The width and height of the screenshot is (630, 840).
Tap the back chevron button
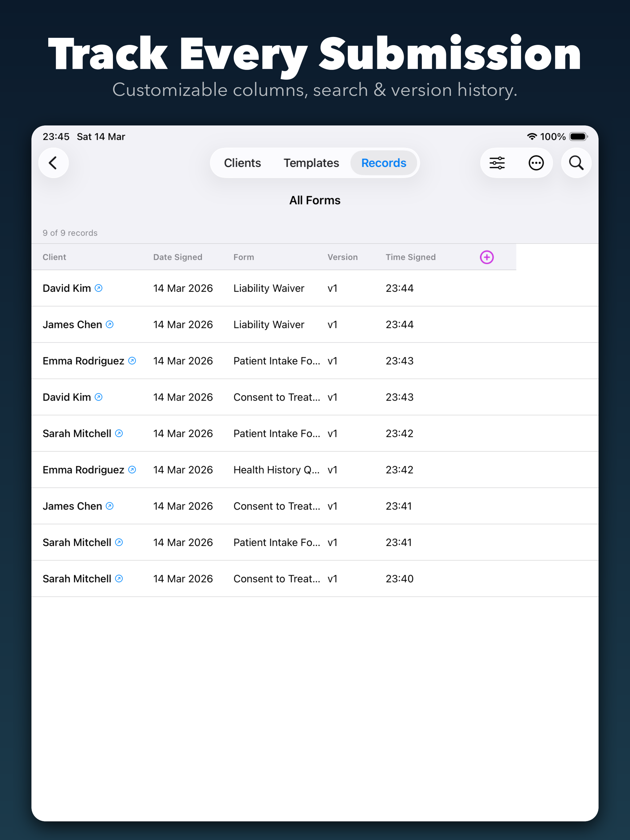click(53, 163)
